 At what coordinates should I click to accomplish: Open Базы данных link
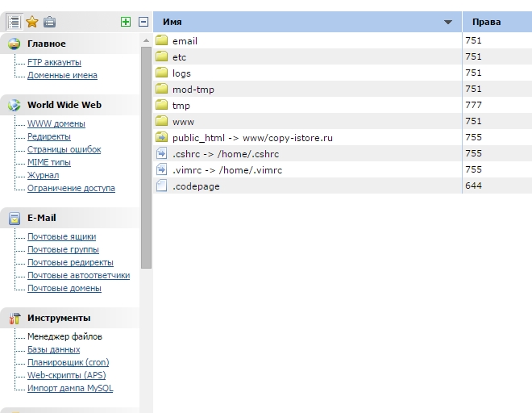[54, 349]
